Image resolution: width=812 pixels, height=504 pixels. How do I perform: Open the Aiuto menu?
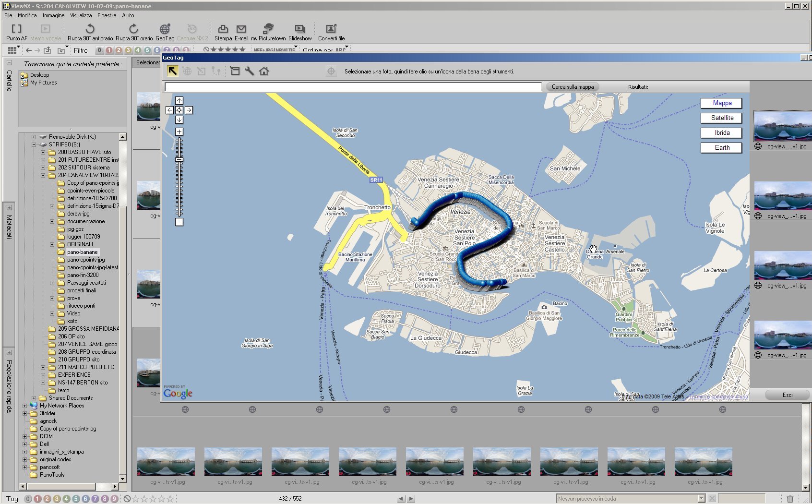128,15
